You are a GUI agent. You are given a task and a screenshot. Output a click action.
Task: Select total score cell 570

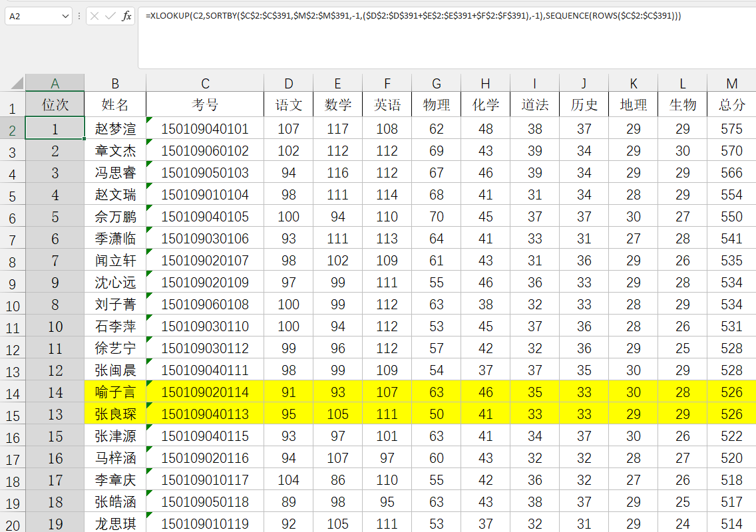point(731,150)
